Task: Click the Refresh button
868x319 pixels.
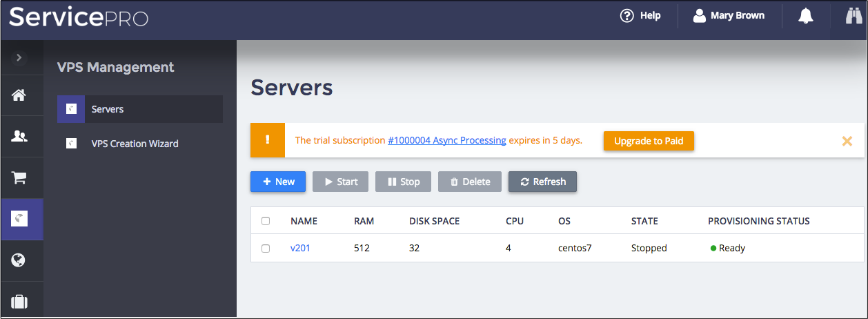Action: pyautogui.click(x=542, y=182)
